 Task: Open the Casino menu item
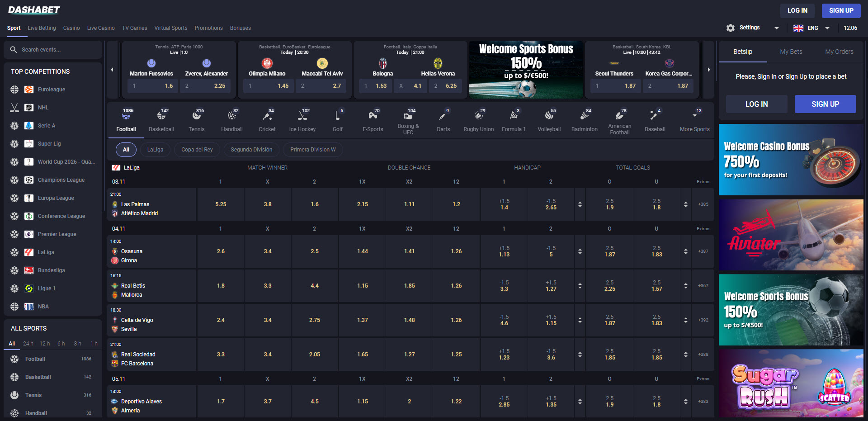pos(71,28)
